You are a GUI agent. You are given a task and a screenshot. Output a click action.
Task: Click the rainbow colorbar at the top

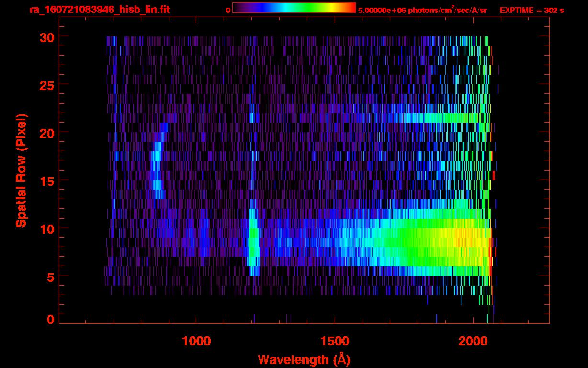[x=294, y=8]
